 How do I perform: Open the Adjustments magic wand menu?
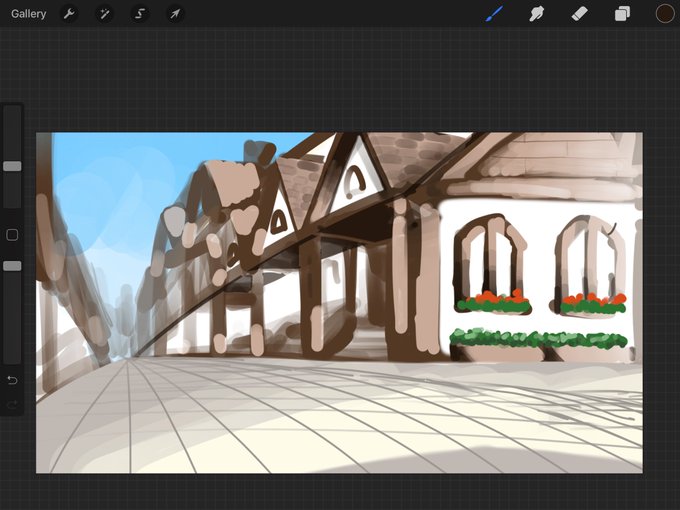(x=105, y=14)
